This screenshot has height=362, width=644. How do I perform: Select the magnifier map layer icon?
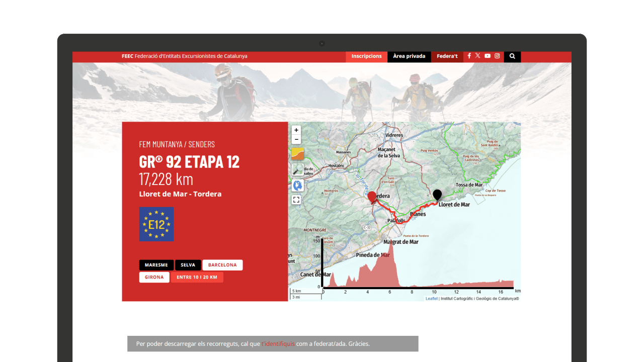[297, 170]
